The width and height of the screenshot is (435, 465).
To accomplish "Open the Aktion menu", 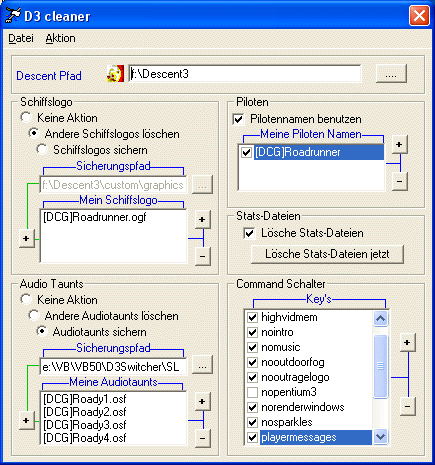I will pos(60,38).
